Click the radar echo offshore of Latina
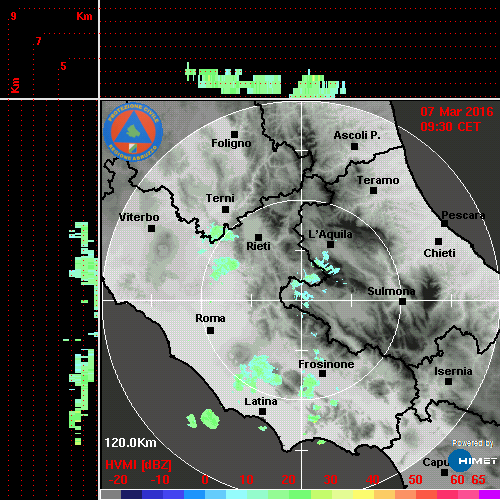 (210, 419)
